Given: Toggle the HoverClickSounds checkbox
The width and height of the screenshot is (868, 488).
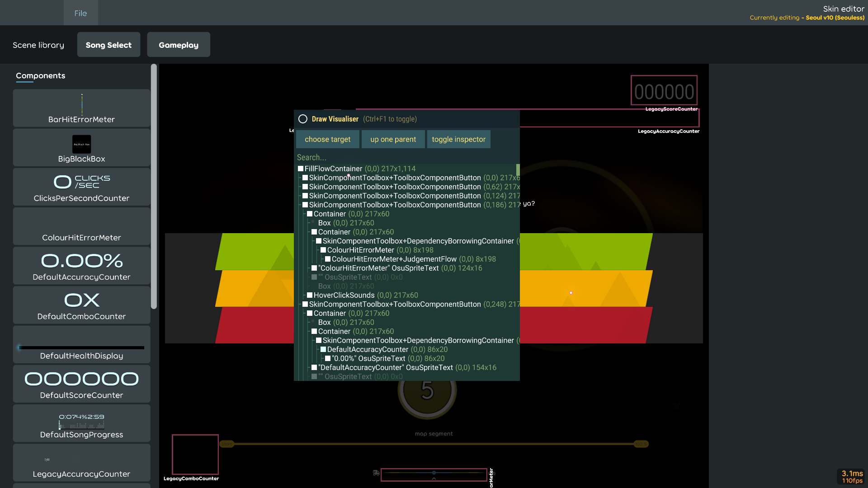Looking at the screenshot, I should click(x=310, y=295).
